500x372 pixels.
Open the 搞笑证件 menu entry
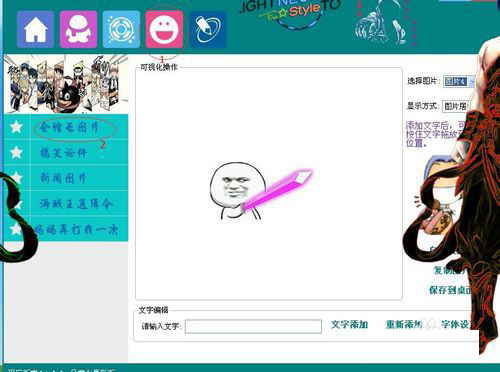(x=63, y=153)
